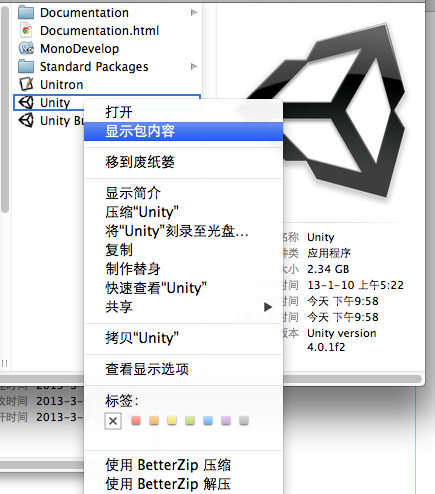Viewport: 435px width, 494px height.
Task: Select the MonoDevelop file name
Action: coord(79,49)
